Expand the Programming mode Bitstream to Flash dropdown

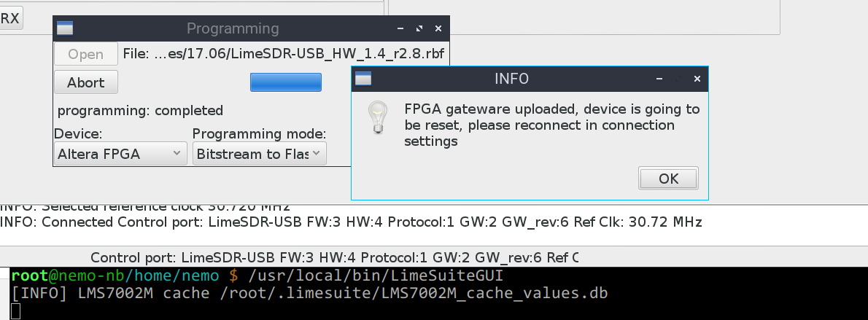[x=259, y=153]
